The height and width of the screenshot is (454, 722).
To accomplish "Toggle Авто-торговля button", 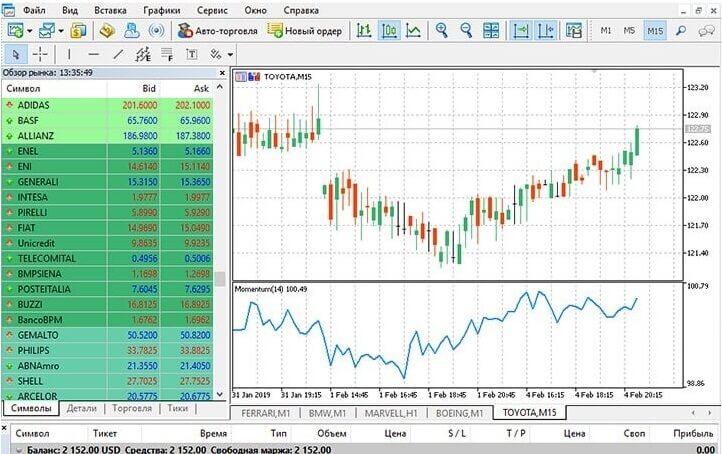I will 218,31.
